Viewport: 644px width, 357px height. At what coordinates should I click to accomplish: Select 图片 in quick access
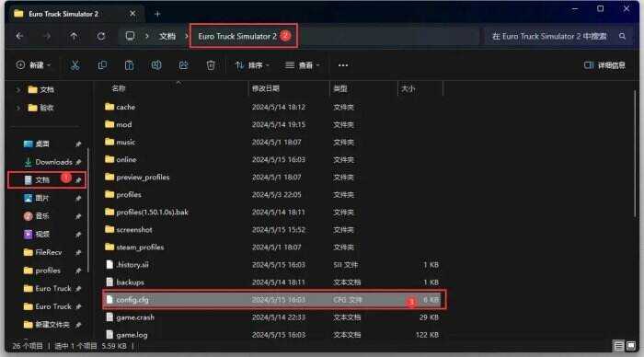[x=42, y=198]
